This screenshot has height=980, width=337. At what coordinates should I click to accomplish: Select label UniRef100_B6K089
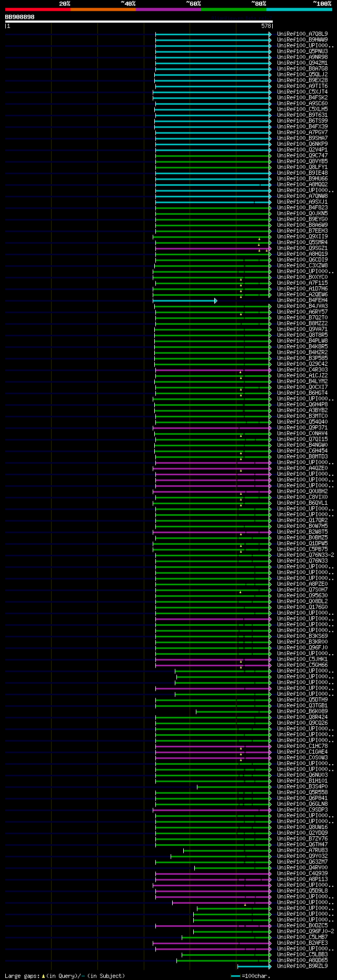(302, 711)
